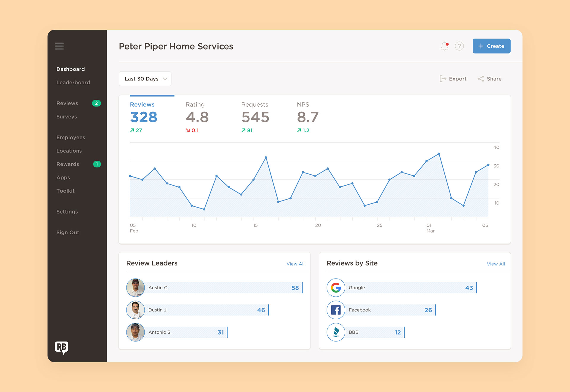Expand the Last 30 Days dropdown
The width and height of the screenshot is (570, 392).
pyautogui.click(x=145, y=79)
